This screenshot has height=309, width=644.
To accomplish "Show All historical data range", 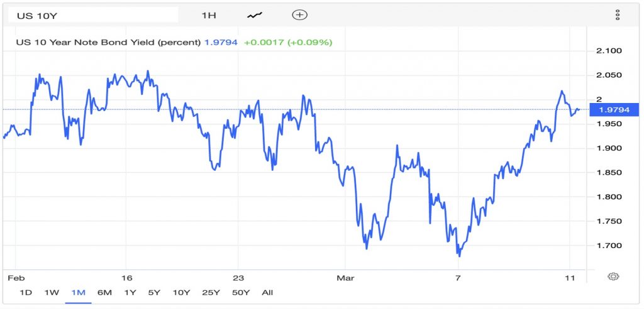I will (x=267, y=292).
